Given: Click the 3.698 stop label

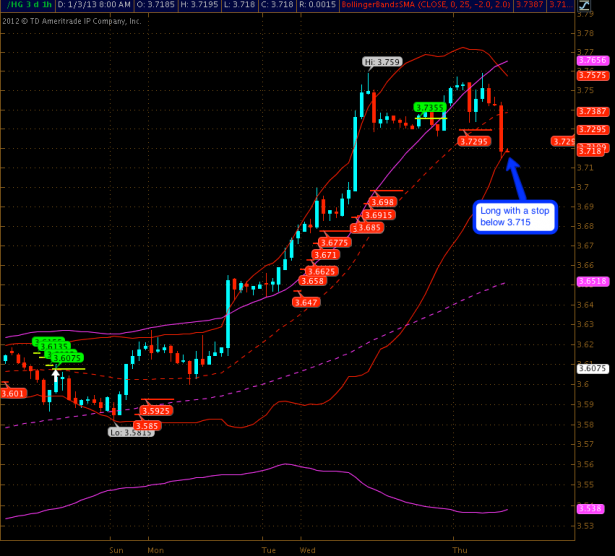Looking at the screenshot, I should pos(382,202).
